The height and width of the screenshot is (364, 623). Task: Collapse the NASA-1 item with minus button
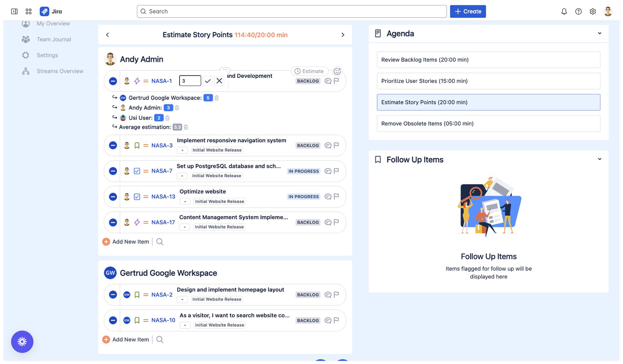pos(113,81)
